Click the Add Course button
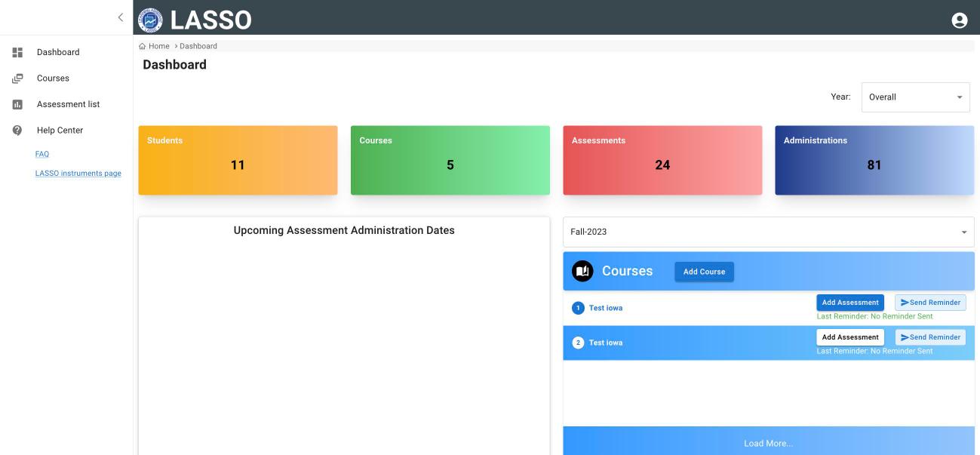This screenshot has width=980, height=455. (704, 272)
